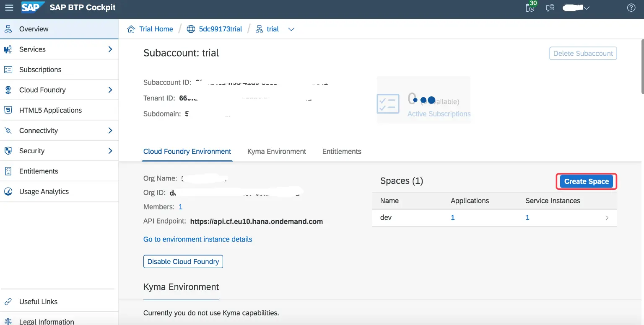Open the trial breadcrumb dropdown arrow

(291, 29)
